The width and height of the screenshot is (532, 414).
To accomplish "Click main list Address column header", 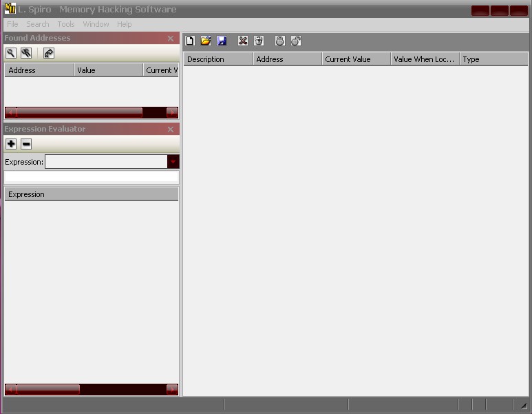I will pyautogui.click(x=288, y=59).
